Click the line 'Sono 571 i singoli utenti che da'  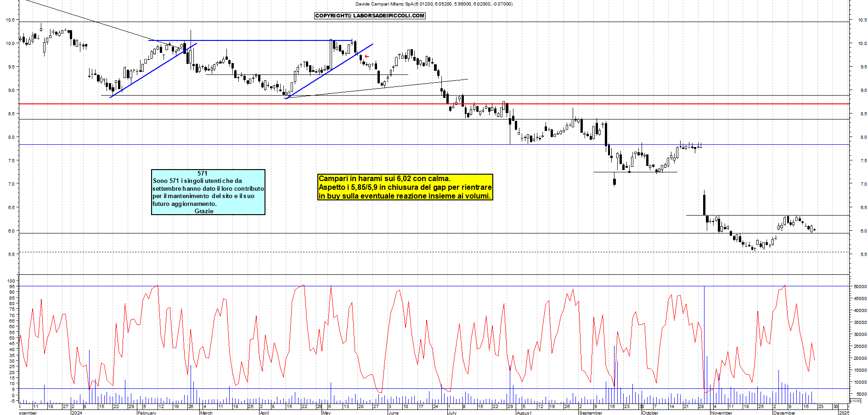click(x=197, y=181)
